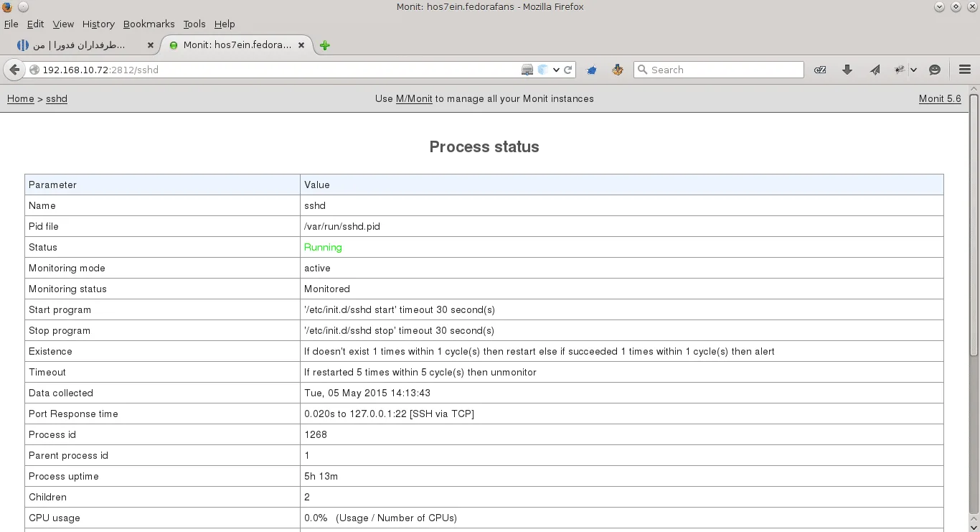Viewport: 980px width, 532px height.
Task: Click the paper plane share icon
Action: (x=875, y=70)
